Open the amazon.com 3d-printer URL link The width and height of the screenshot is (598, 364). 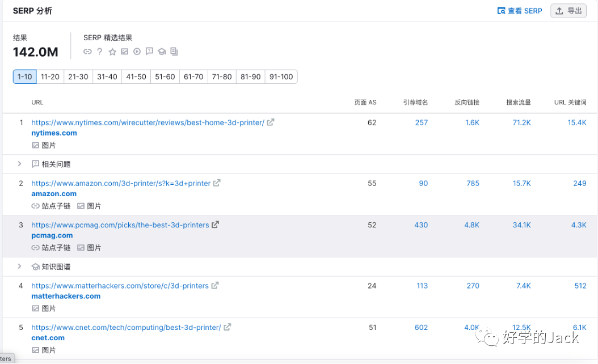[x=121, y=183]
